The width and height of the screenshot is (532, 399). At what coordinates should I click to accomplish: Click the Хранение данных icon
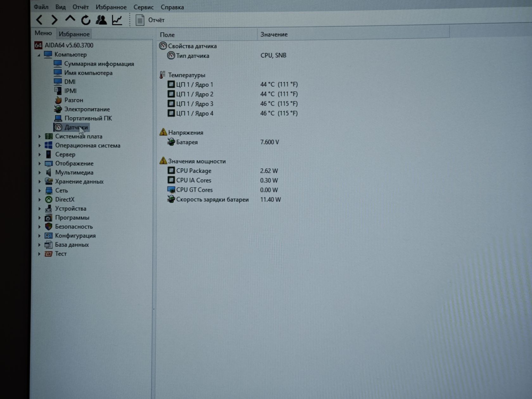[48, 181]
